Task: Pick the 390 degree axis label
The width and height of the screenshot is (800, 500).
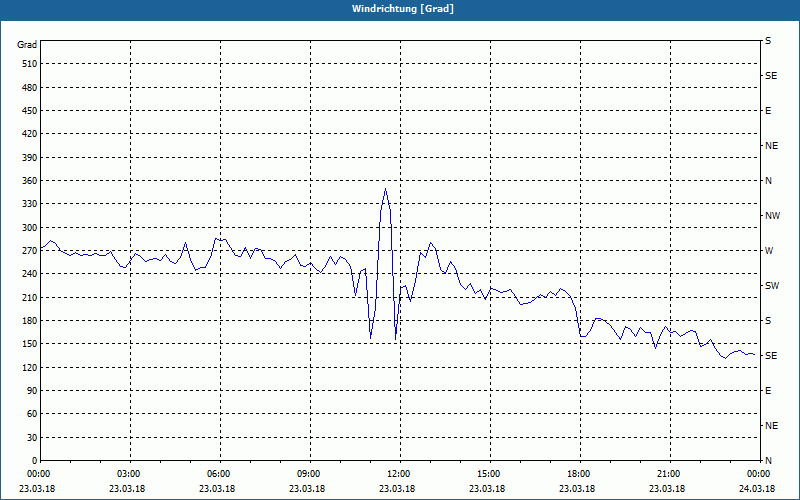Action: 29,158
